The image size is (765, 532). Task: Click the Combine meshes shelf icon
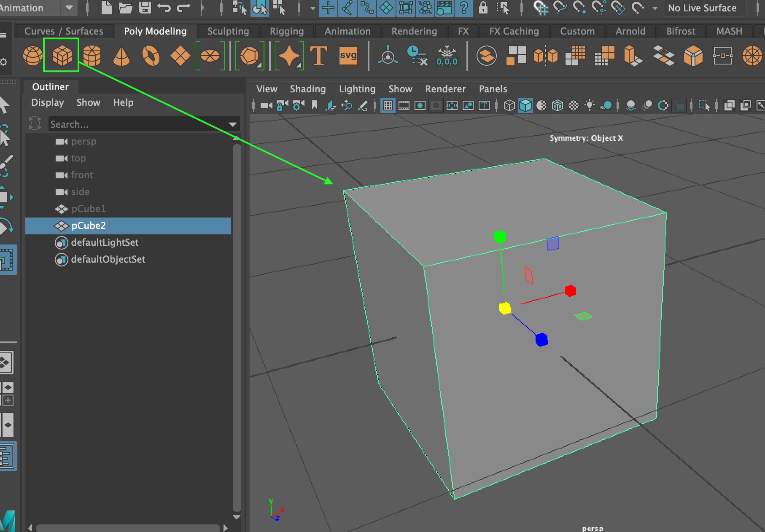[x=487, y=56]
